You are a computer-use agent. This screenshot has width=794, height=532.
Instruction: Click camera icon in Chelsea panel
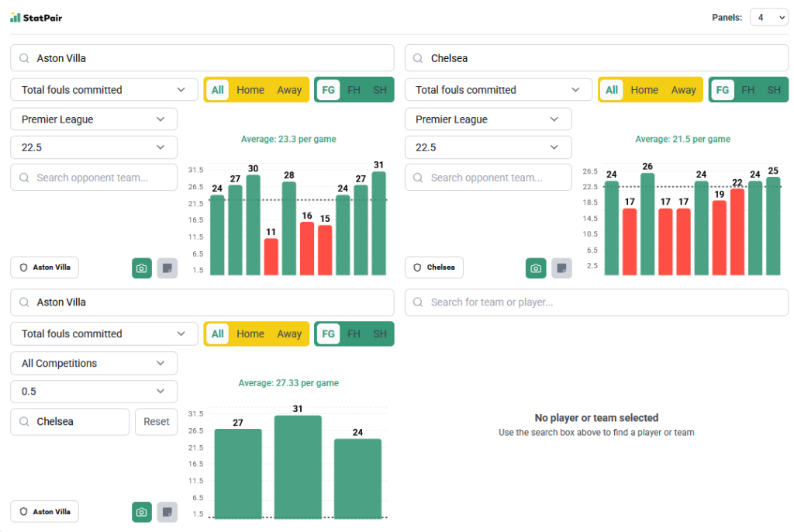[x=536, y=268]
